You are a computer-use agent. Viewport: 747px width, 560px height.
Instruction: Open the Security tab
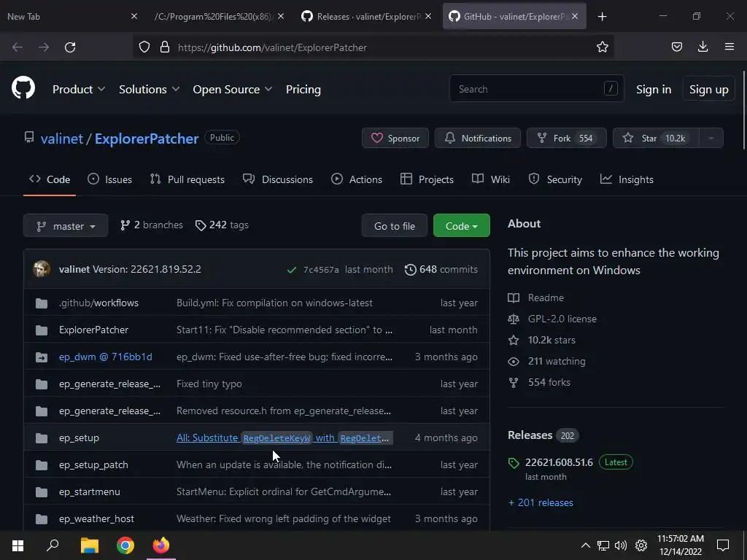555,179
